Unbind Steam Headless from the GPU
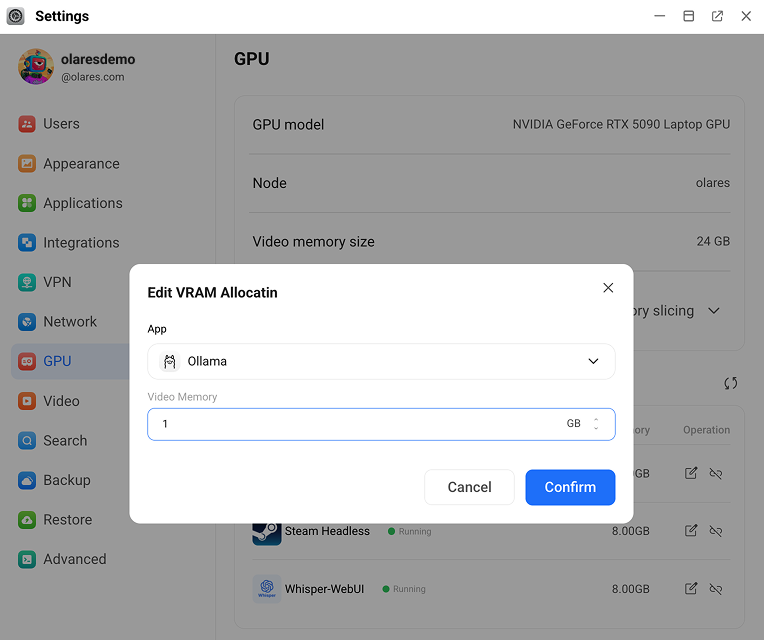The height and width of the screenshot is (640, 764). (x=715, y=530)
